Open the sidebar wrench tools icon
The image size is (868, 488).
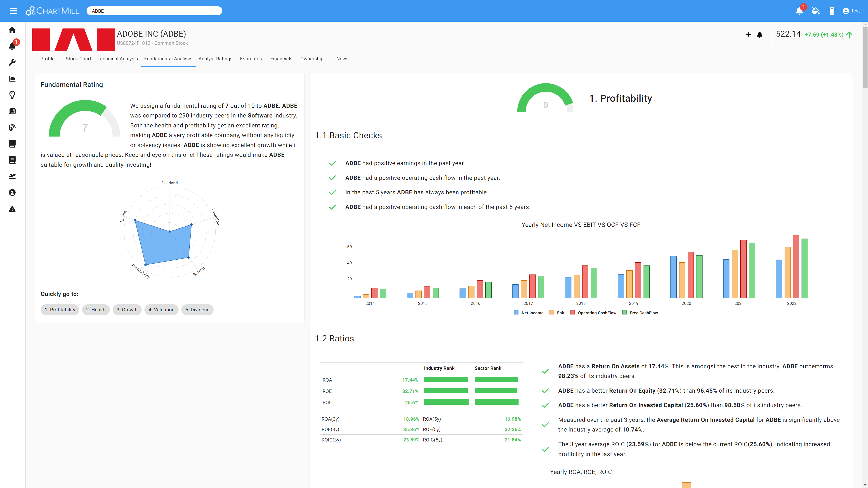(x=12, y=62)
